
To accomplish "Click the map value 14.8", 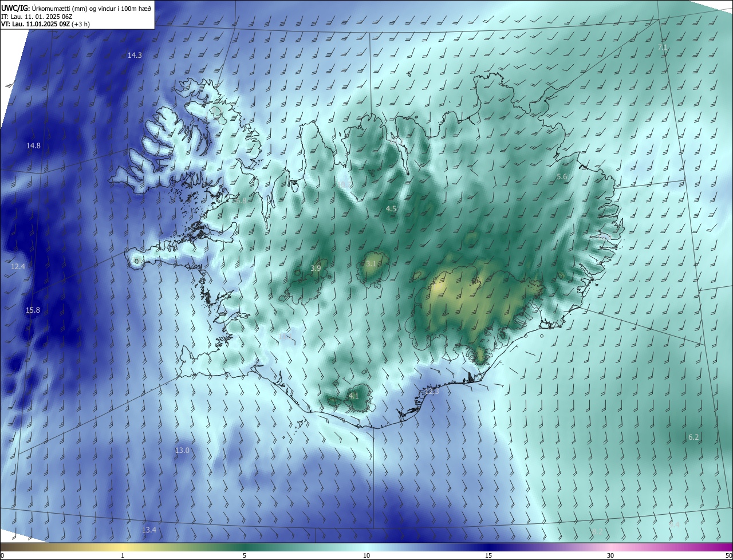I will 33,146.
